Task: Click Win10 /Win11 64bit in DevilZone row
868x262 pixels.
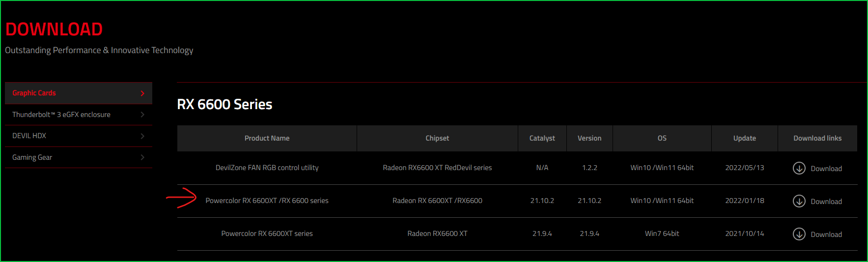Action: (662, 168)
